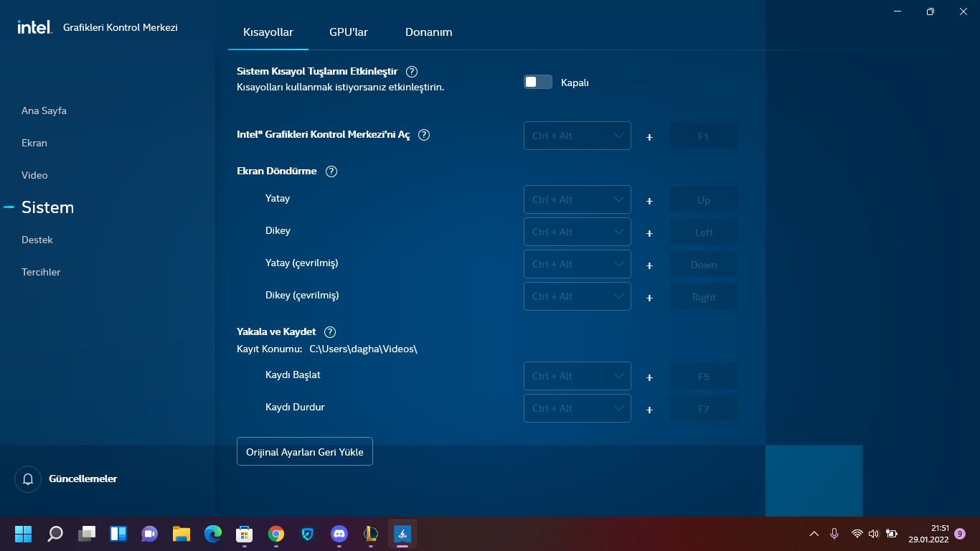Click the battery icon in the system tray
This screenshot has height=551, width=980.
tap(892, 534)
